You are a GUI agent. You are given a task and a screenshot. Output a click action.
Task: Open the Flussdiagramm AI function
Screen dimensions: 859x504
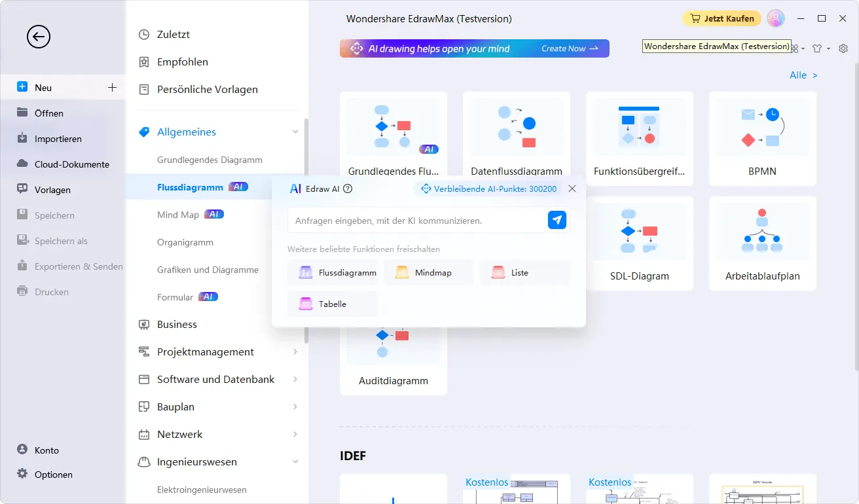[333, 272]
